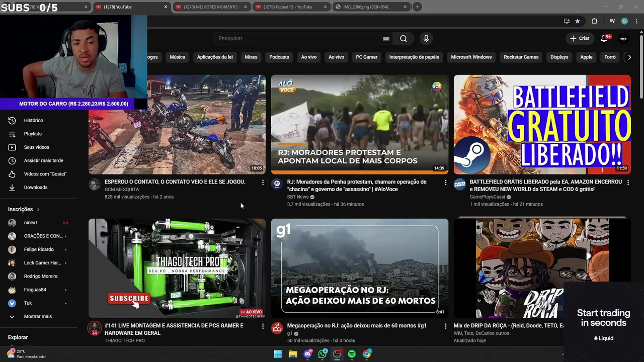
Task: Bookmark page with the star icon
Action: coord(577,21)
